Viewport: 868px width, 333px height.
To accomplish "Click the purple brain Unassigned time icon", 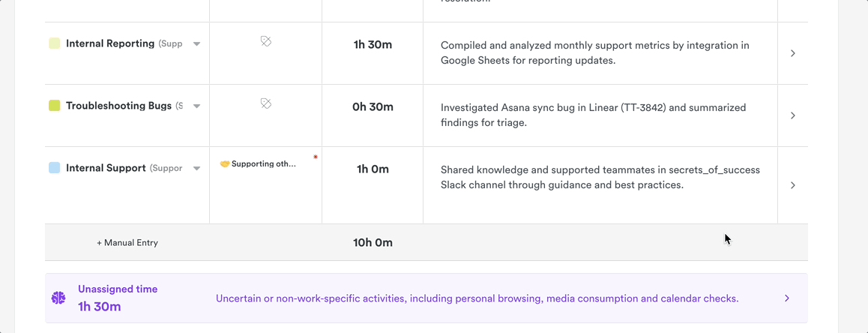I will tap(58, 298).
